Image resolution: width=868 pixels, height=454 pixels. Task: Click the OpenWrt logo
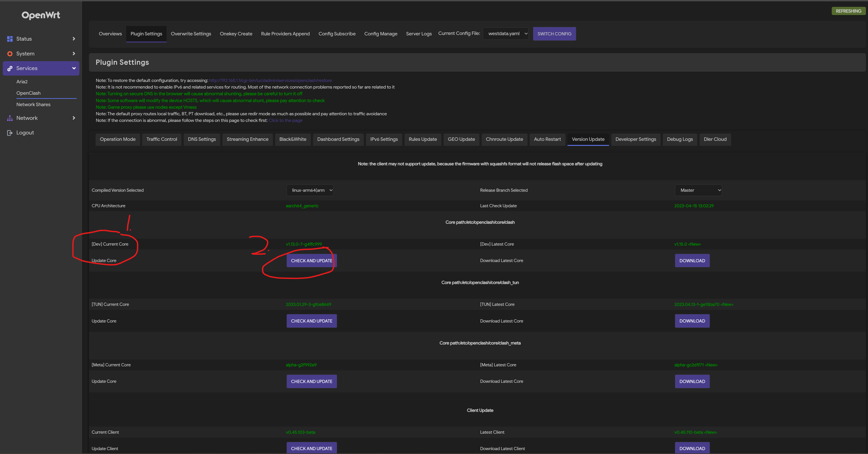41,15
